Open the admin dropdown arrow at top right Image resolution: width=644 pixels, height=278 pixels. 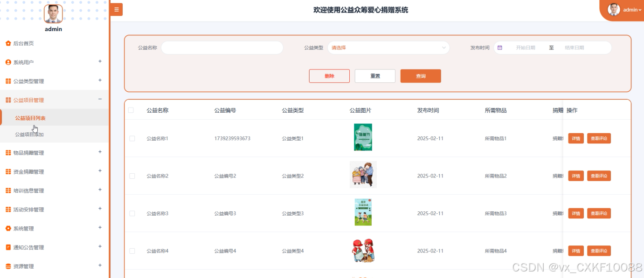(x=640, y=10)
